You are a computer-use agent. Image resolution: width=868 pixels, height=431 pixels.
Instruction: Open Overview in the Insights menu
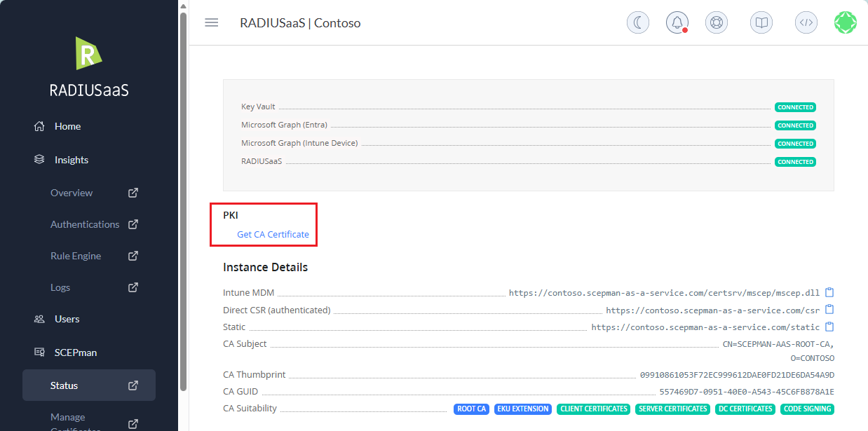pos(72,193)
